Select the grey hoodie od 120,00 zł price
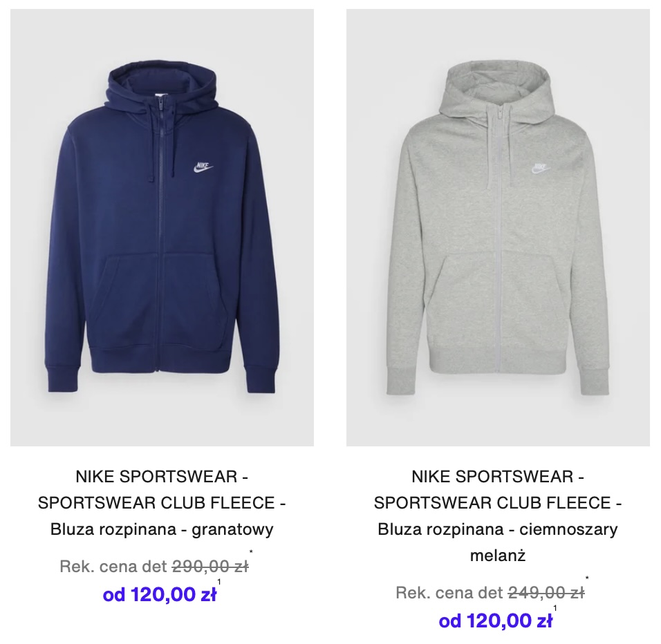This screenshot has height=644, width=661. 496,621
